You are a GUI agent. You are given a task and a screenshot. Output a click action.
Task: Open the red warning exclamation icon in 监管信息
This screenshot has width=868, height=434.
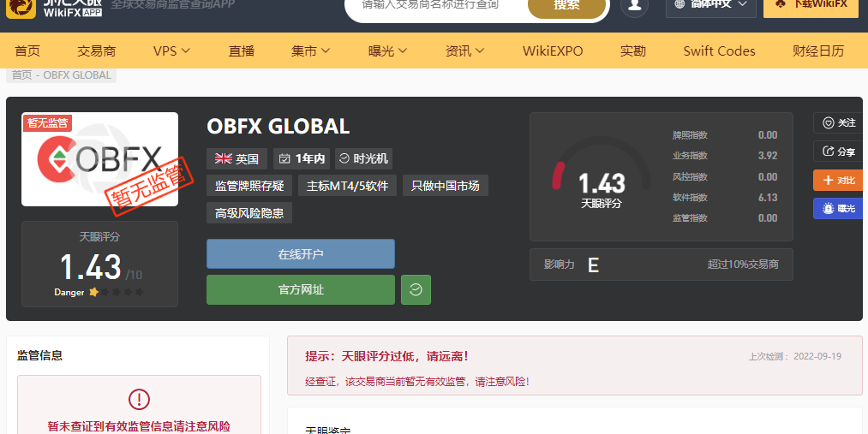tap(139, 399)
